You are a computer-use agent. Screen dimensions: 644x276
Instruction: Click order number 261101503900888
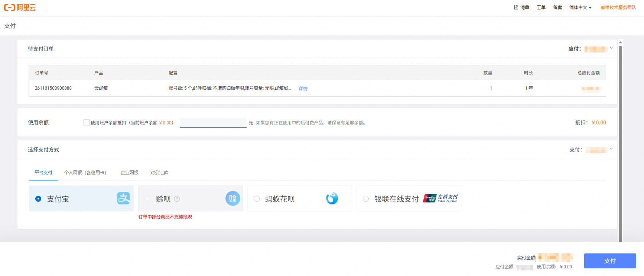[x=53, y=88]
